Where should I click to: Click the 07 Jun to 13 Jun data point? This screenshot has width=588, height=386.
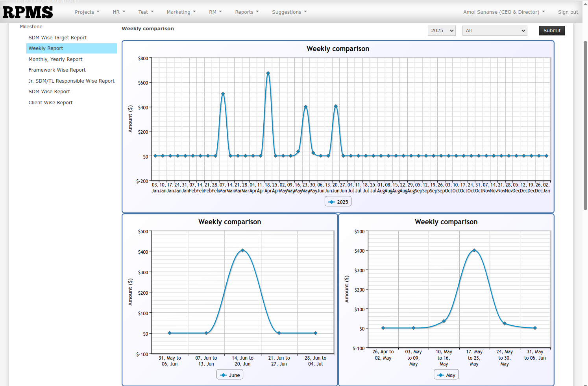point(206,333)
